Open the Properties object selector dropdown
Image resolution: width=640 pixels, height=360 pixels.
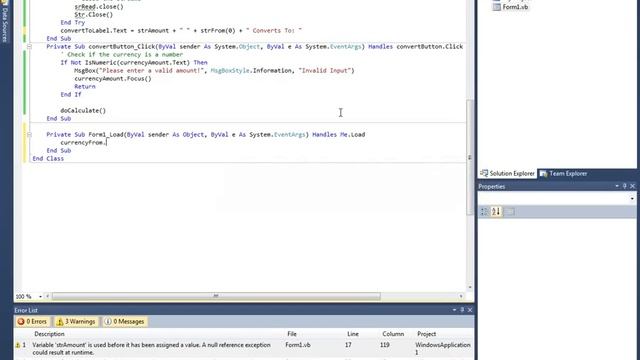tap(632, 198)
